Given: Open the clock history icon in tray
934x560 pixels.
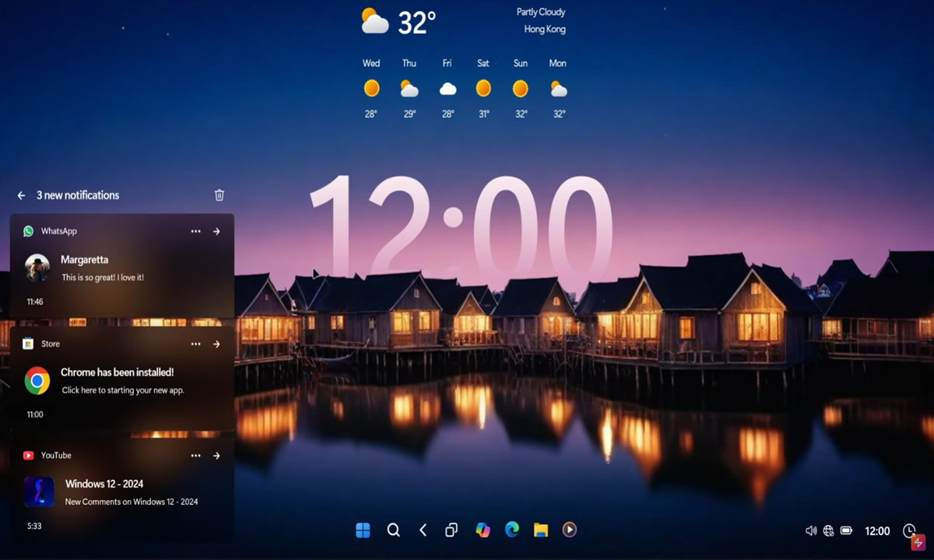Looking at the screenshot, I should coord(909,530).
